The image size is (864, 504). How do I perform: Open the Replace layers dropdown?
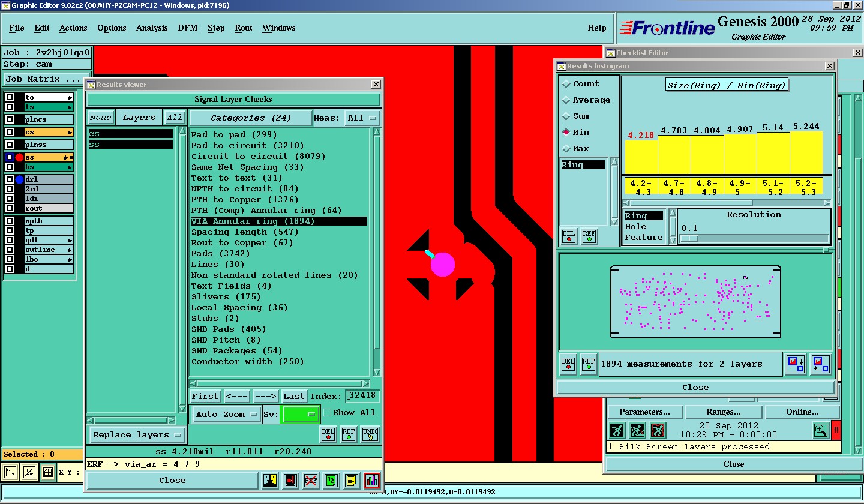tap(137, 435)
